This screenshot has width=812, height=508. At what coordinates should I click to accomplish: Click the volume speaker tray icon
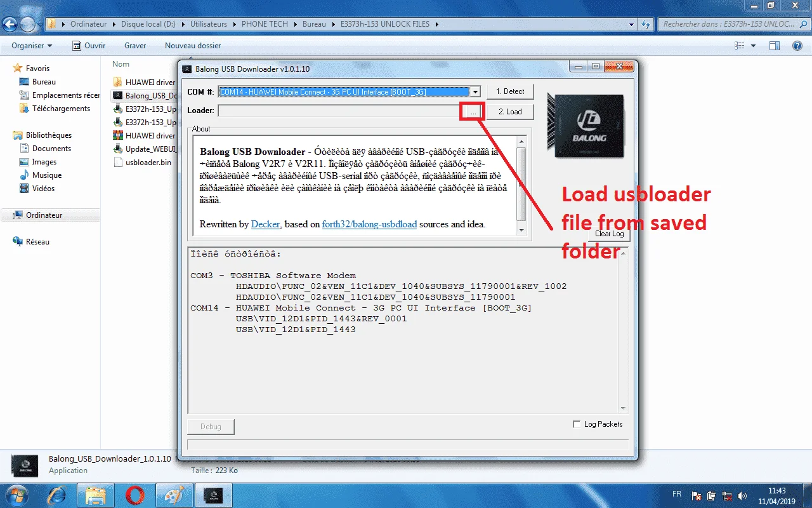pos(742,495)
